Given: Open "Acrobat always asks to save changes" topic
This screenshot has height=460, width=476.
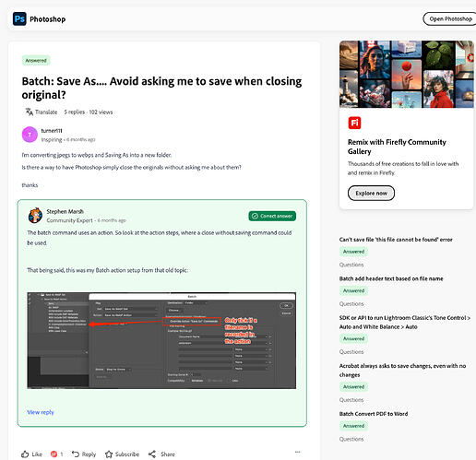Looking at the screenshot, I should click(x=402, y=371).
